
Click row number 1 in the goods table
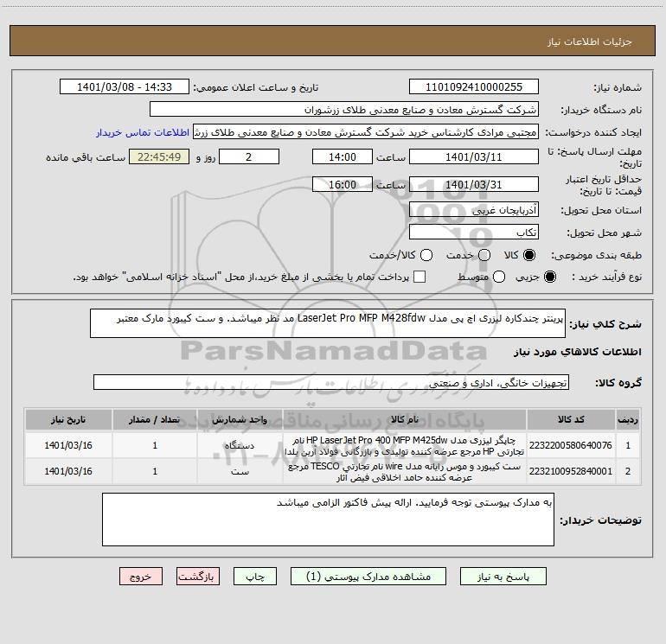(628, 446)
